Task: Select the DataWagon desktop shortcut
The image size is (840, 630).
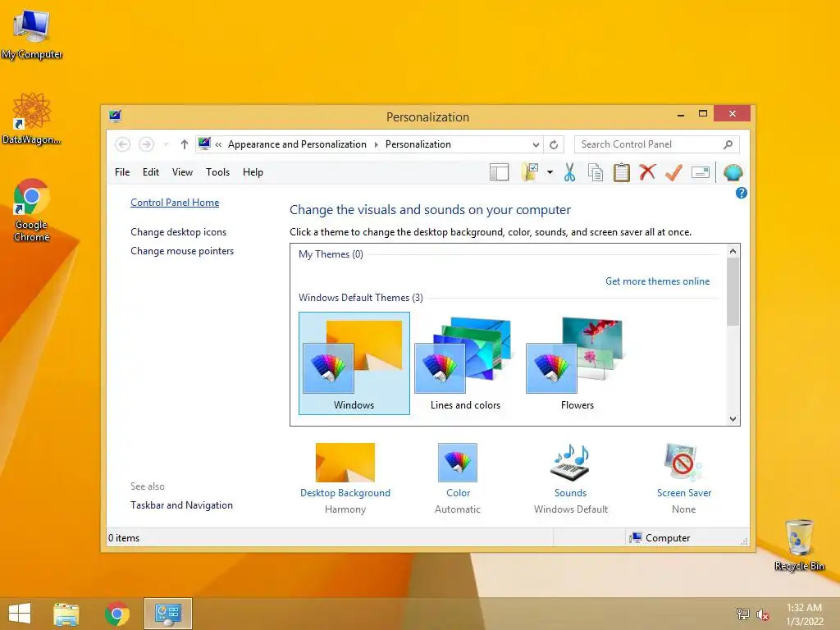Action: click(x=32, y=118)
